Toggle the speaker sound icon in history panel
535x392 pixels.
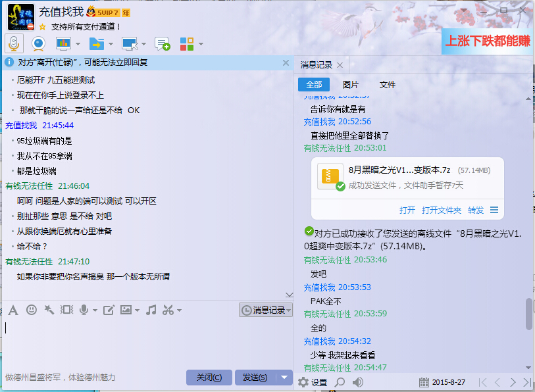[358, 382]
